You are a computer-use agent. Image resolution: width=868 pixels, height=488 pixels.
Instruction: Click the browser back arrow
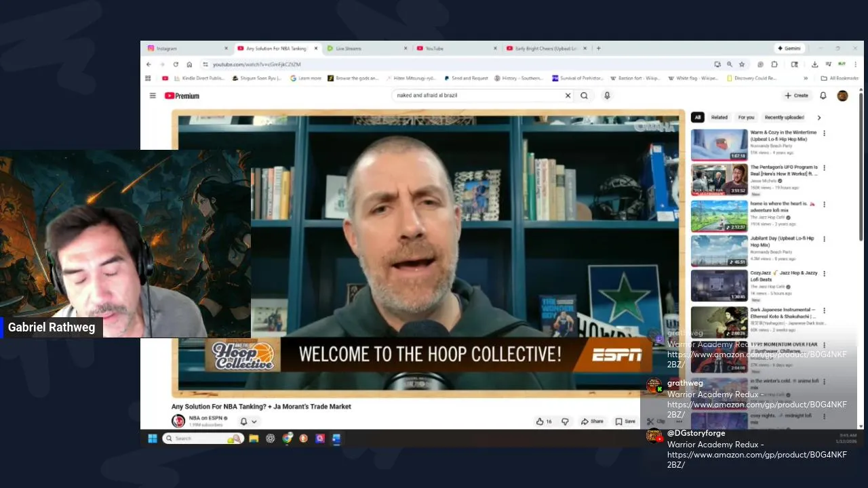[149, 64]
